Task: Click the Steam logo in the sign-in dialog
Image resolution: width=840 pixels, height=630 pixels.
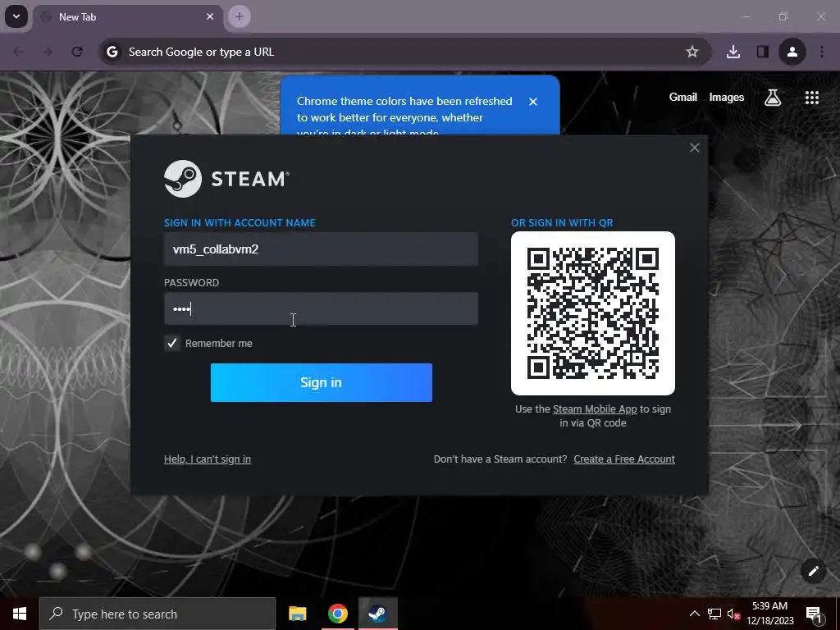Action: click(x=226, y=179)
